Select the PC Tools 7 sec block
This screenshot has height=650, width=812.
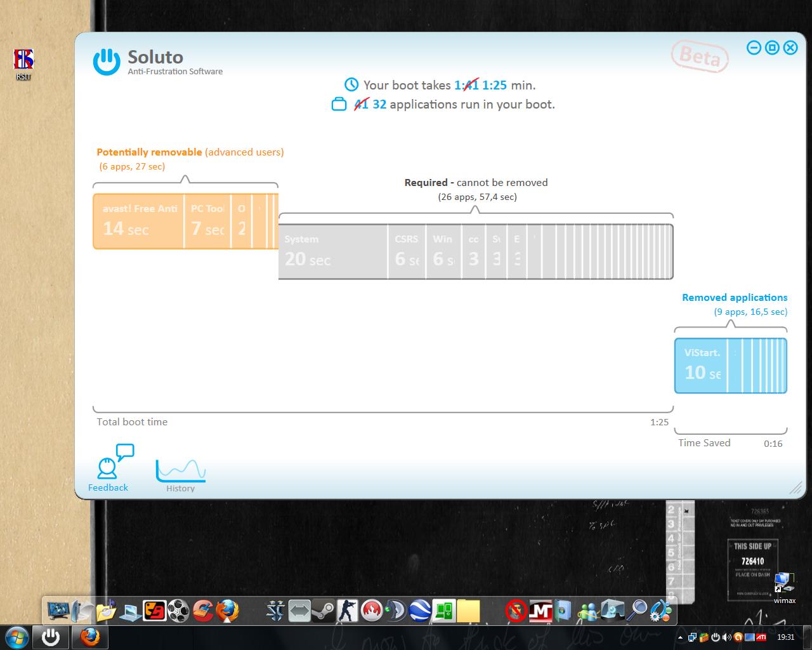point(207,221)
